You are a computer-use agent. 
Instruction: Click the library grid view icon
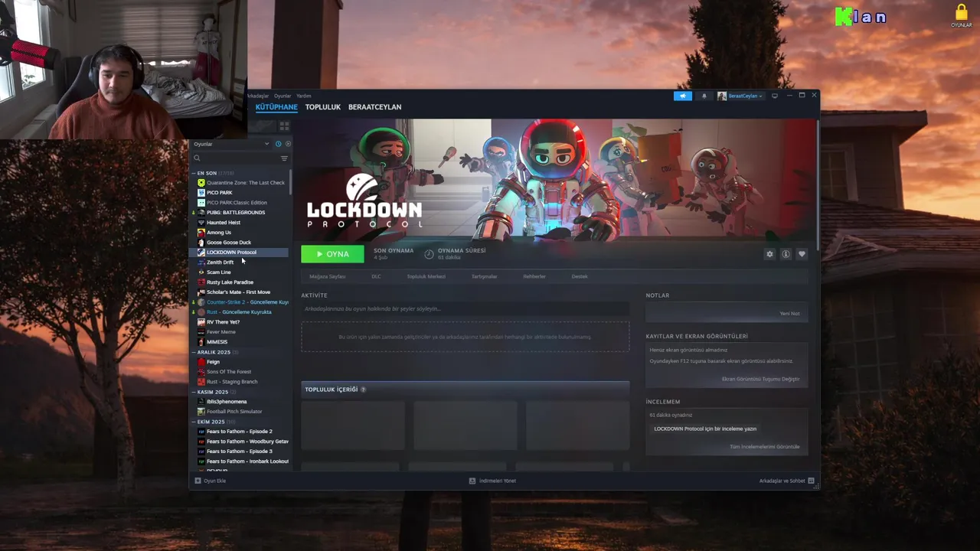tap(284, 126)
